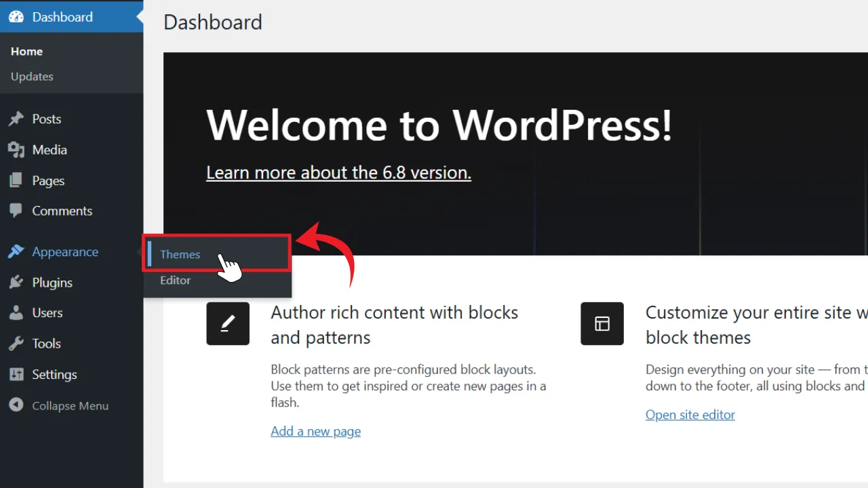Click the Settings sliders icon

point(16,375)
